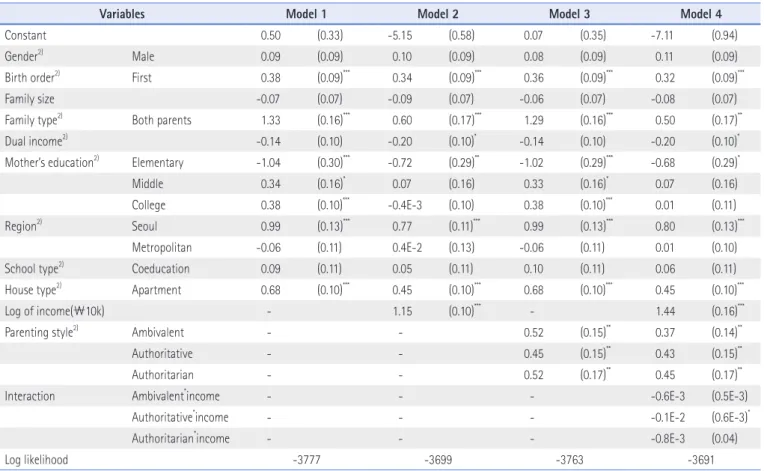
Task: Click the Family type coefficient 1.33
Action: click(271, 120)
